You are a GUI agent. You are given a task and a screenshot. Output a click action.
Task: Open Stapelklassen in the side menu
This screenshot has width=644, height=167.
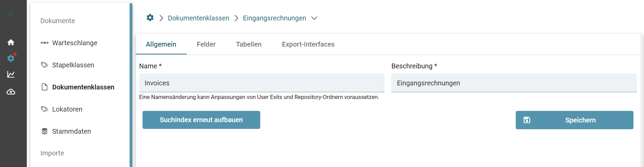click(73, 65)
